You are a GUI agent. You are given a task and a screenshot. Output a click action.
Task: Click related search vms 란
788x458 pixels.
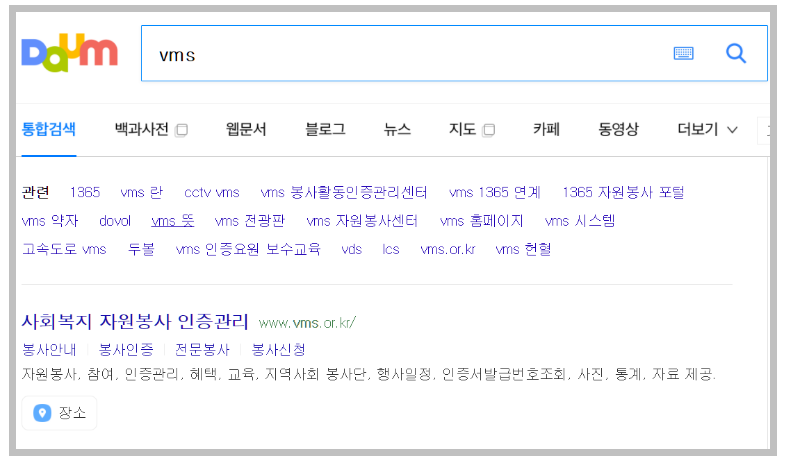pos(142,193)
